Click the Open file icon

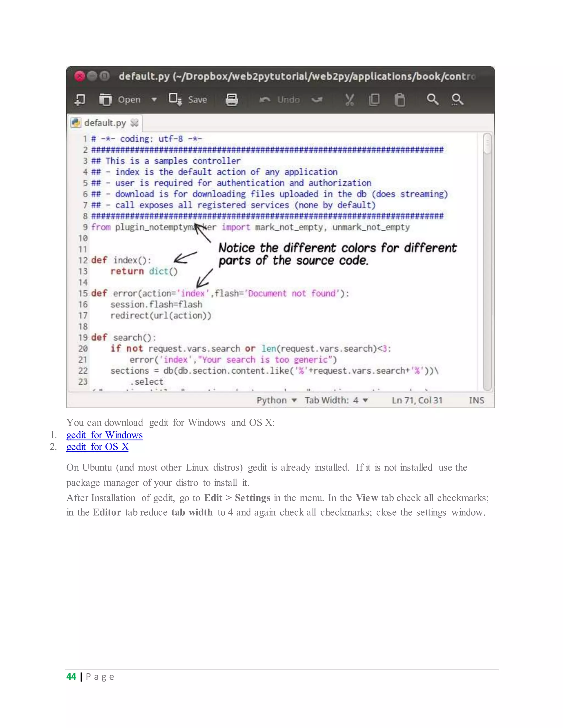(x=105, y=100)
